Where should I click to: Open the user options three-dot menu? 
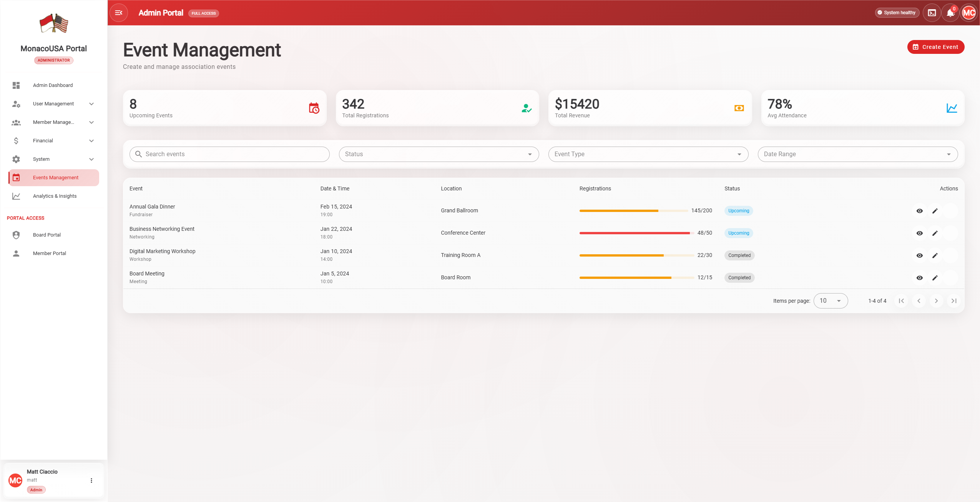click(91, 480)
